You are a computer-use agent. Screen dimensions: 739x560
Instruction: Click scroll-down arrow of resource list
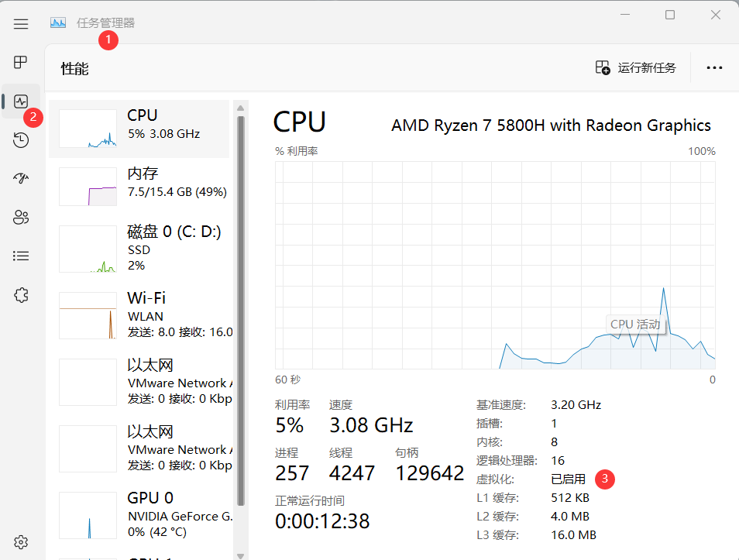click(240, 556)
